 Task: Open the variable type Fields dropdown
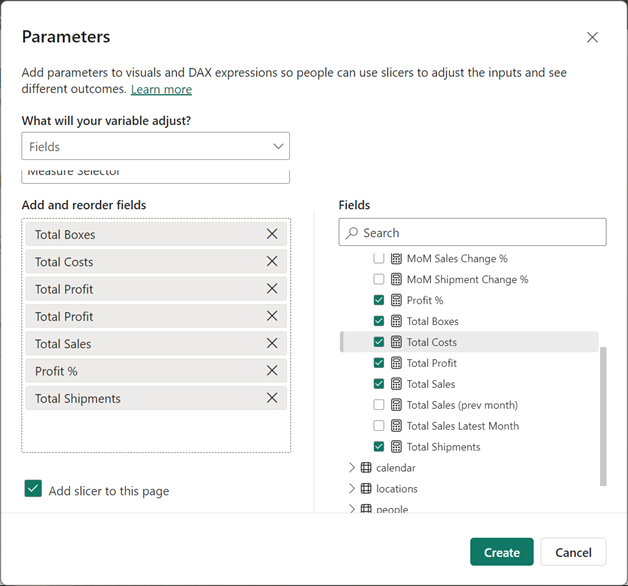click(155, 146)
